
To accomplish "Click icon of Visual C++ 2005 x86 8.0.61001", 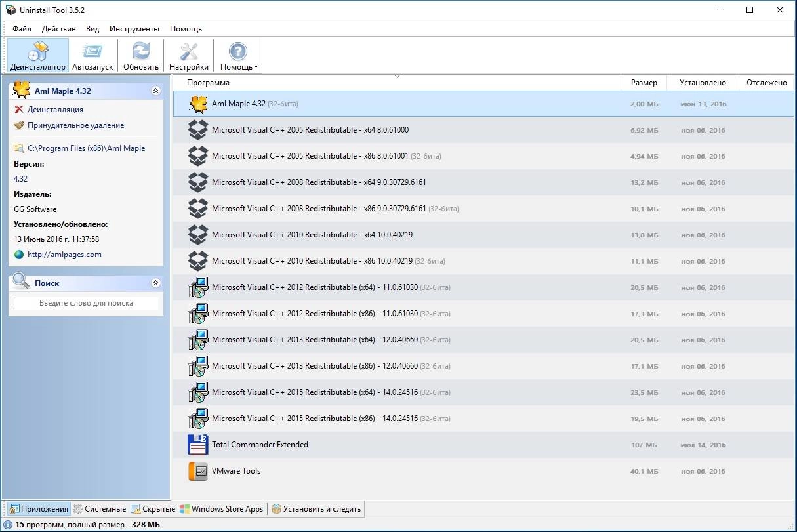I will tap(198, 156).
